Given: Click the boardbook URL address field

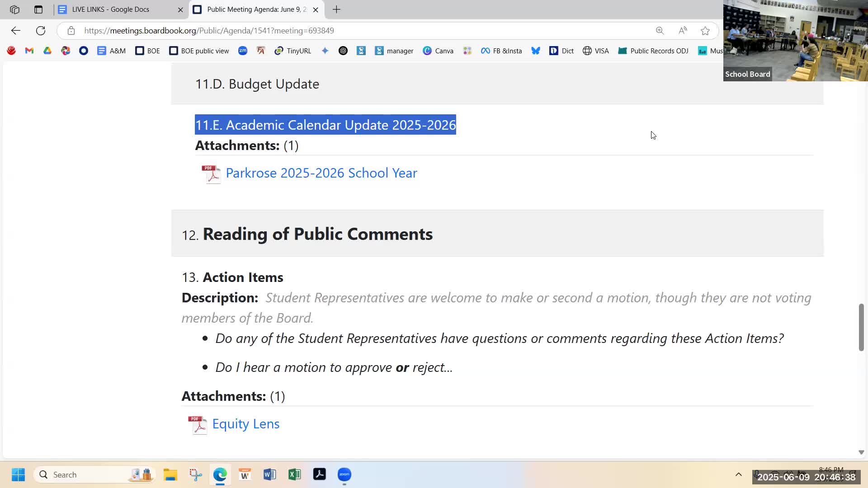Looking at the screenshot, I should 209,31.
